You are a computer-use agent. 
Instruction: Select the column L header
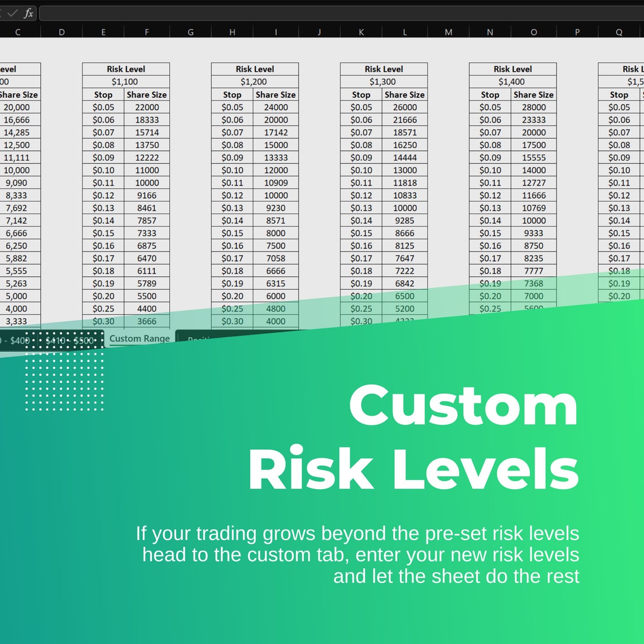pyautogui.click(x=404, y=32)
